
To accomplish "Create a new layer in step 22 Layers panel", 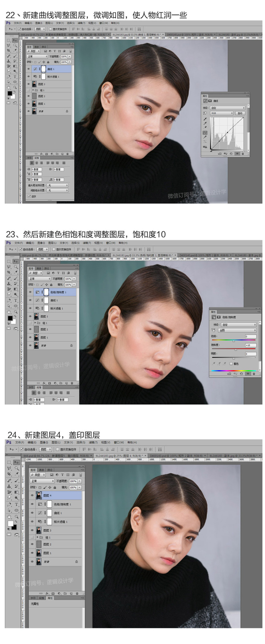I will [62, 154].
